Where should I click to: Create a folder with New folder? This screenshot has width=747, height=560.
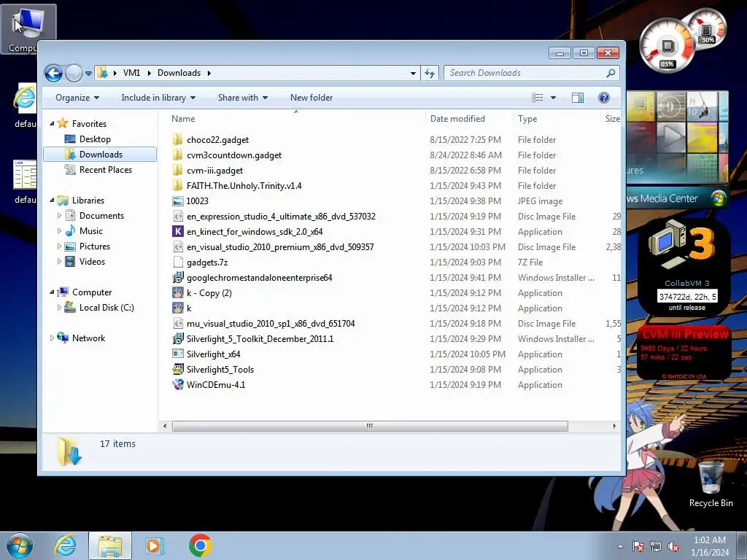[x=311, y=98]
